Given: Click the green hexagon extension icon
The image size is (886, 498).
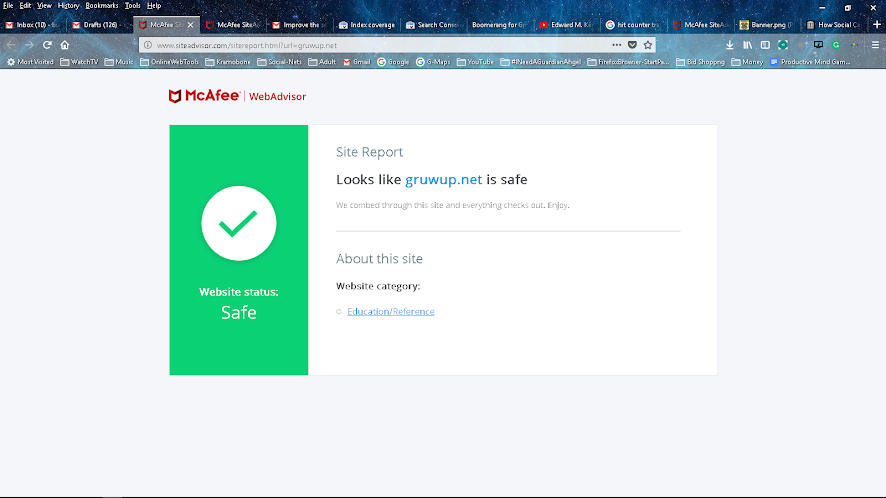Looking at the screenshot, I should 783,45.
